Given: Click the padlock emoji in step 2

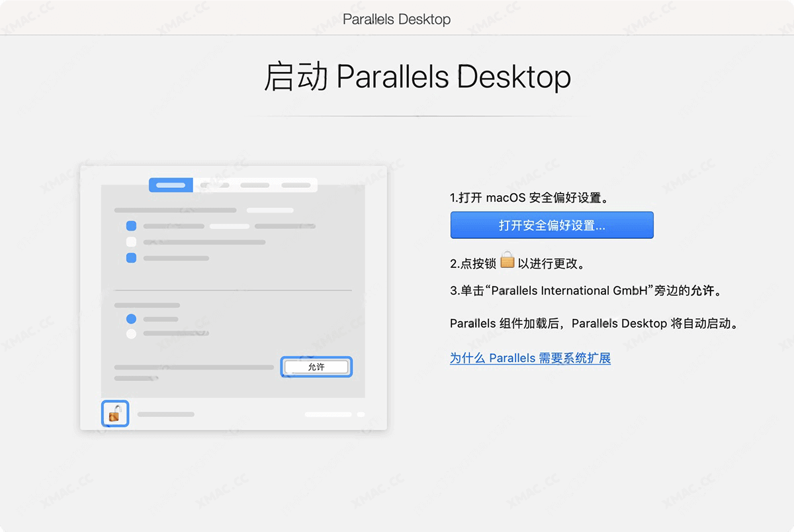Looking at the screenshot, I should (x=507, y=260).
